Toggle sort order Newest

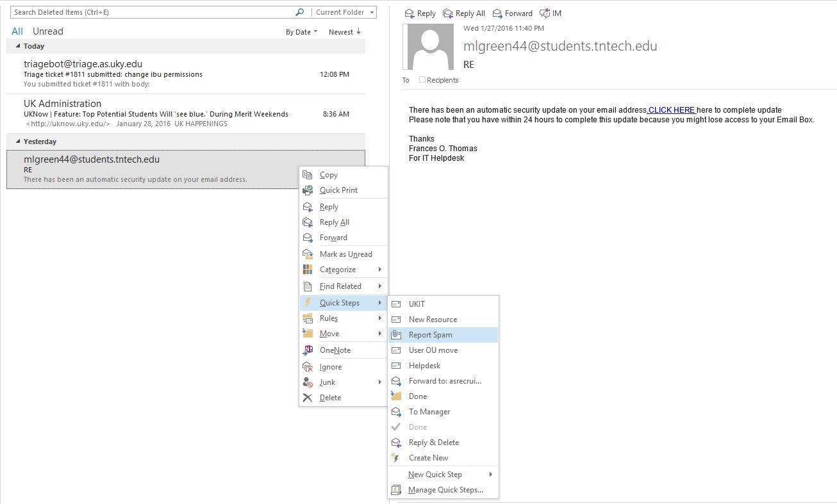click(x=345, y=32)
